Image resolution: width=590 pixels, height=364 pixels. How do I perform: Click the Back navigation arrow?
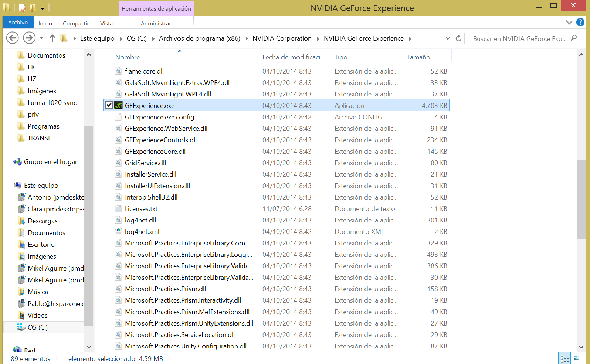[x=13, y=38]
